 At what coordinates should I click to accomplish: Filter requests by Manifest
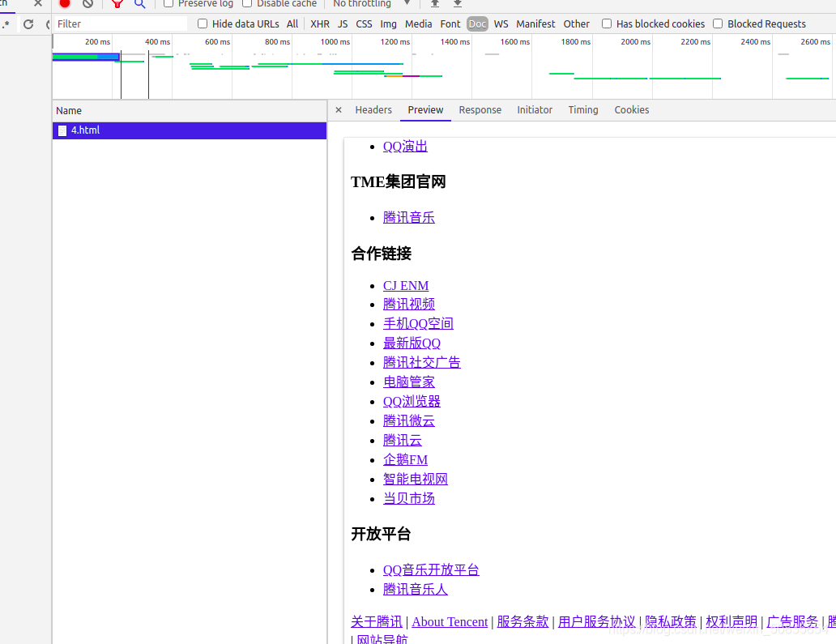click(535, 24)
